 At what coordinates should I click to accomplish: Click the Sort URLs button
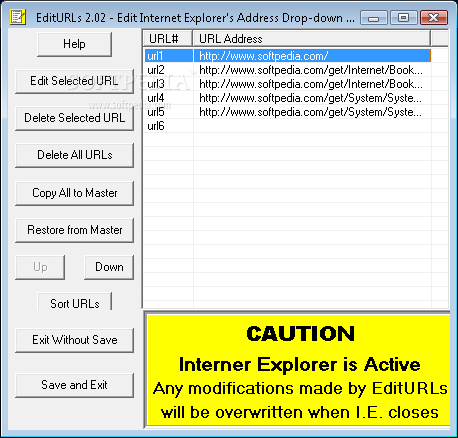pyautogui.click(x=74, y=302)
